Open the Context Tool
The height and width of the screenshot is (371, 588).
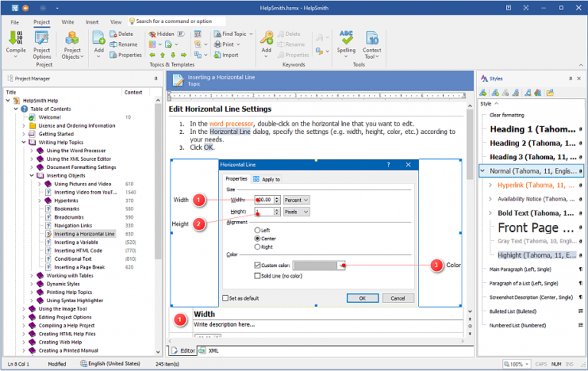coord(372,43)
